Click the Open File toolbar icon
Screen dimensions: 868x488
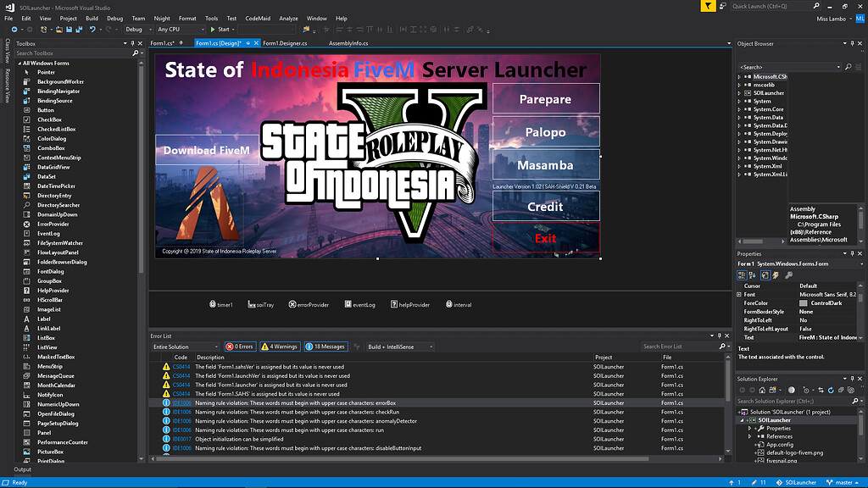pos(58,30)
